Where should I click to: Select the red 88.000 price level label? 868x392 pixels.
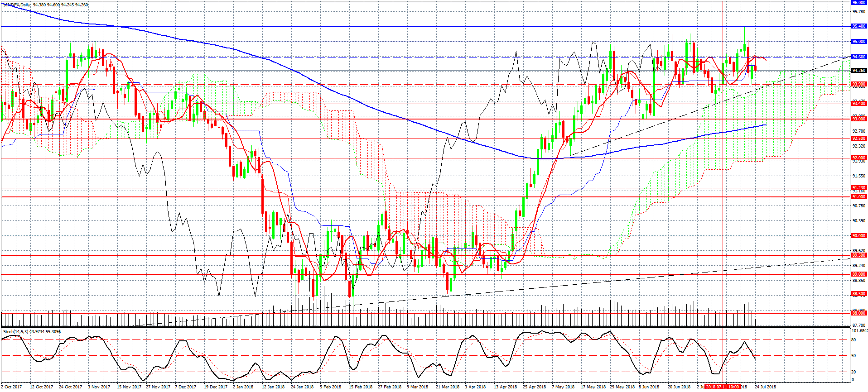[x=859, y=313]
